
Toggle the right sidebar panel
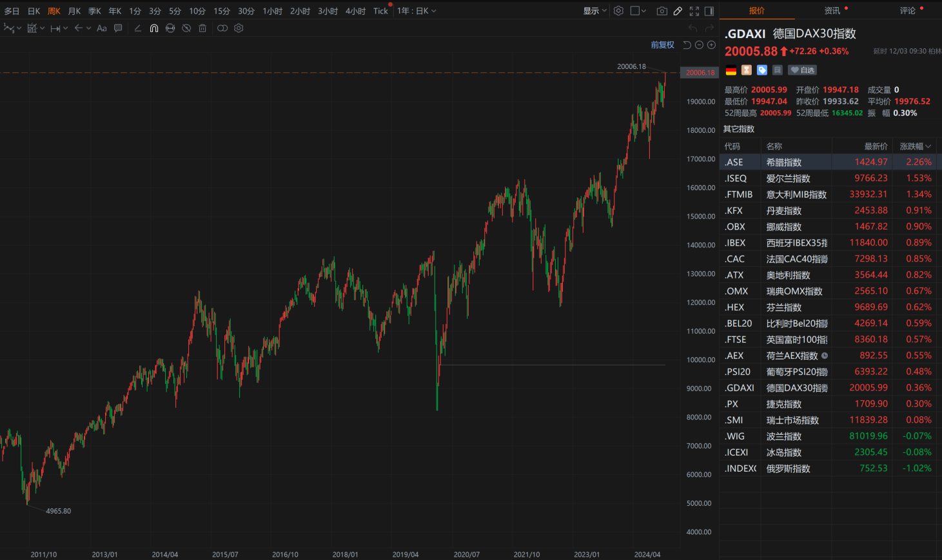point(709,11)
